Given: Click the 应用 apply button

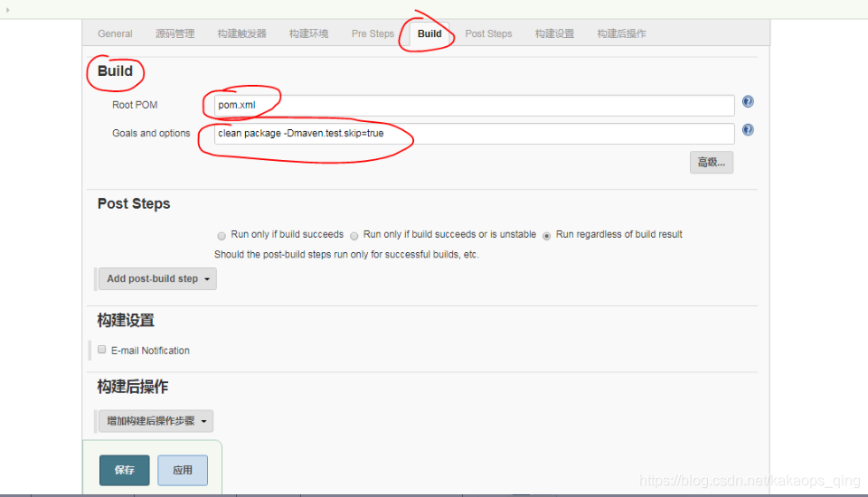Looking at the screenshot, I should tap(183, 470).
